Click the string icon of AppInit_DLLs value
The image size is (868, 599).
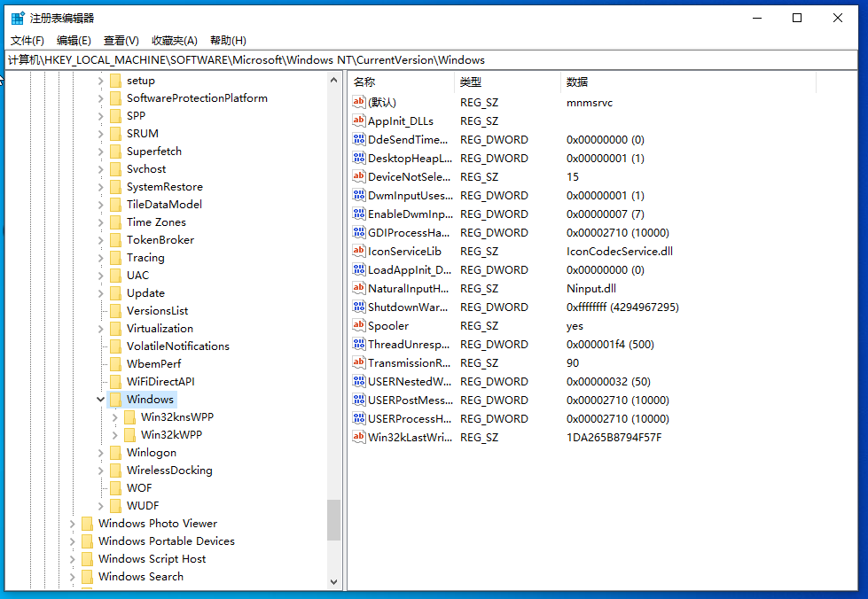tap(359, 121)
